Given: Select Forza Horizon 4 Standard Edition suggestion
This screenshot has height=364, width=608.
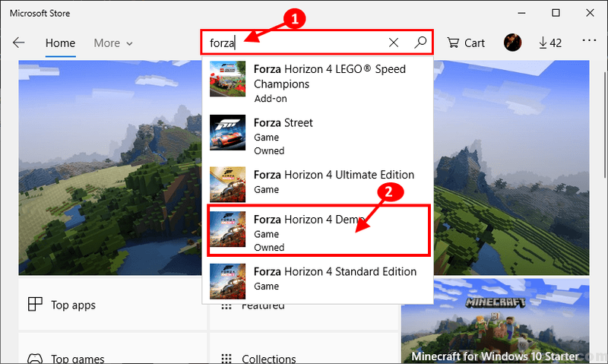Looking at the screenshot, I should point(318,280).
